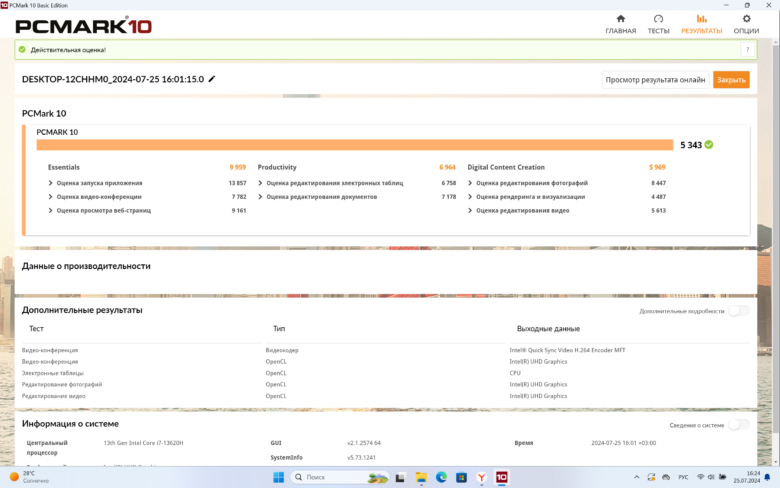Click GUI version v2.1.2574 64
This screenshot has height=488, width=780.
tap(364, 443)
